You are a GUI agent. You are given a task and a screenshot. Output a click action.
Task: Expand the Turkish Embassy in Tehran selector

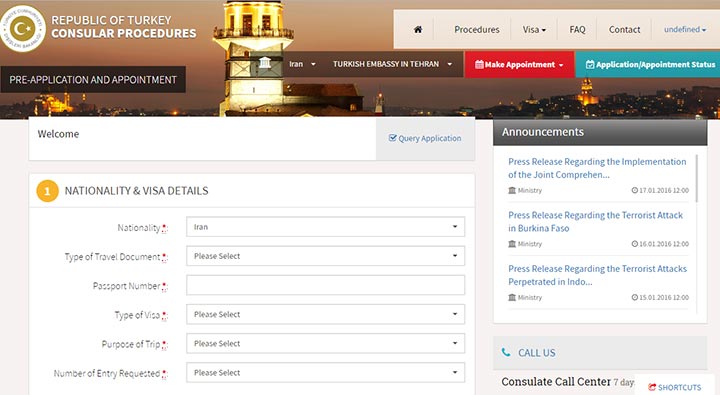click(x=393, y=64)
